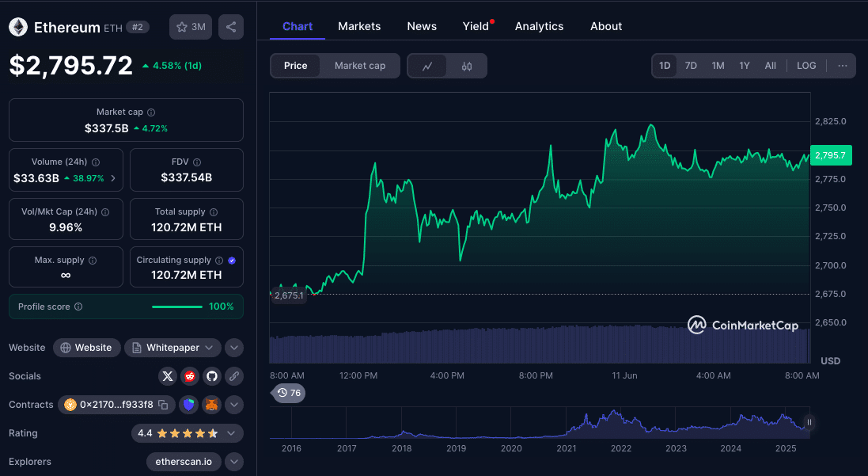The height and width of the screenshot is (476, 868).
Task: Open the X (Twitter) social link
Action: [167, 376]
